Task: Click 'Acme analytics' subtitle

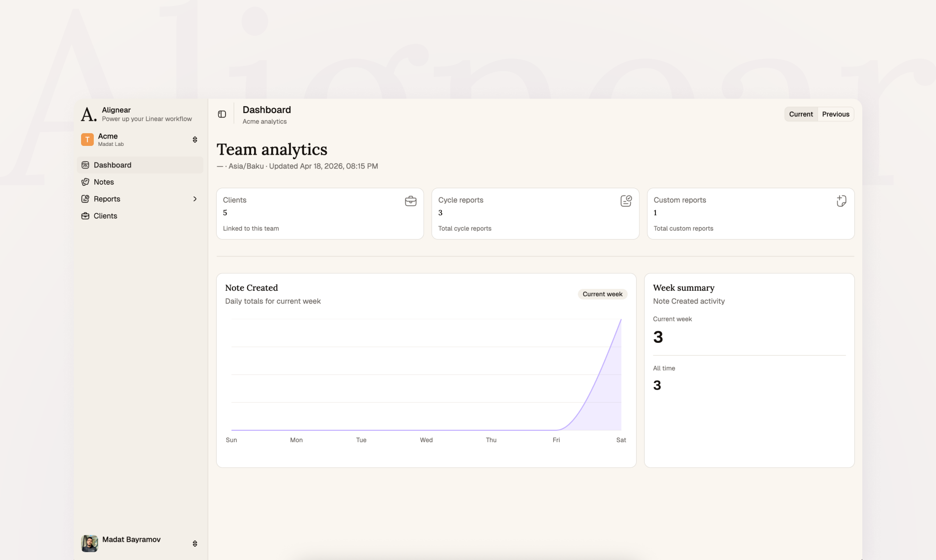Action: click(264, 122)
